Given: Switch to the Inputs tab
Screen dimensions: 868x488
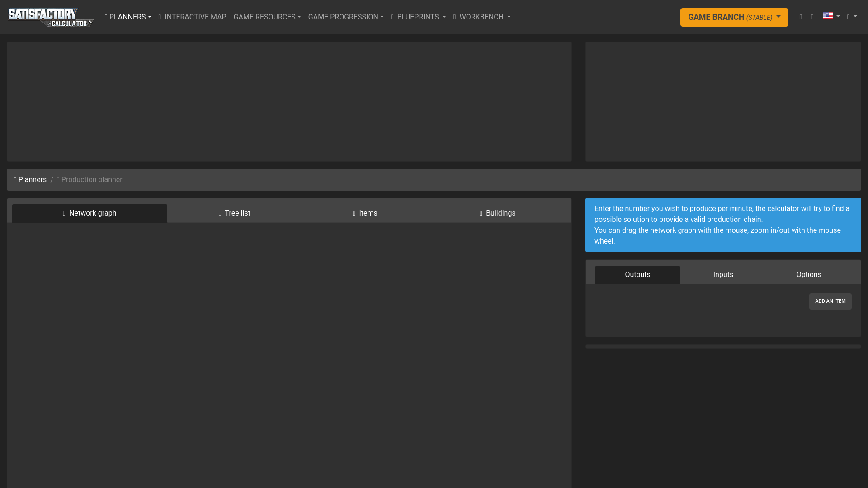Looking at the screenshot, I should [x=723, y=275].
